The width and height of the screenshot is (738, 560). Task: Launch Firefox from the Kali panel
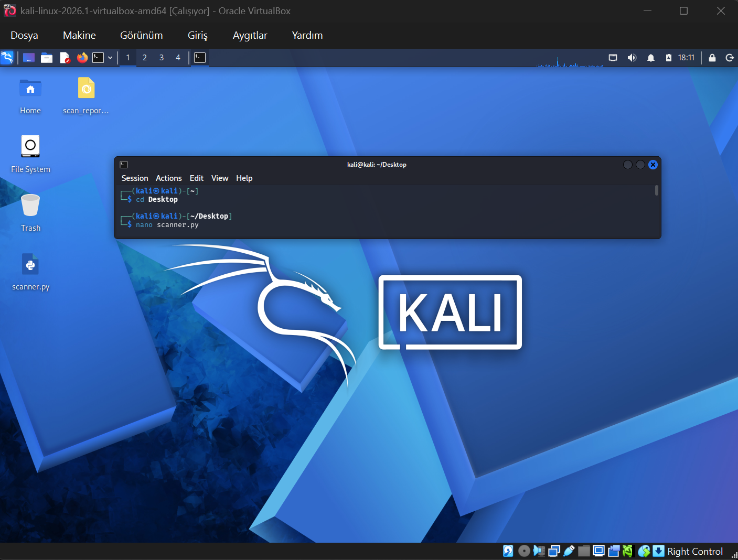point(82,58)
